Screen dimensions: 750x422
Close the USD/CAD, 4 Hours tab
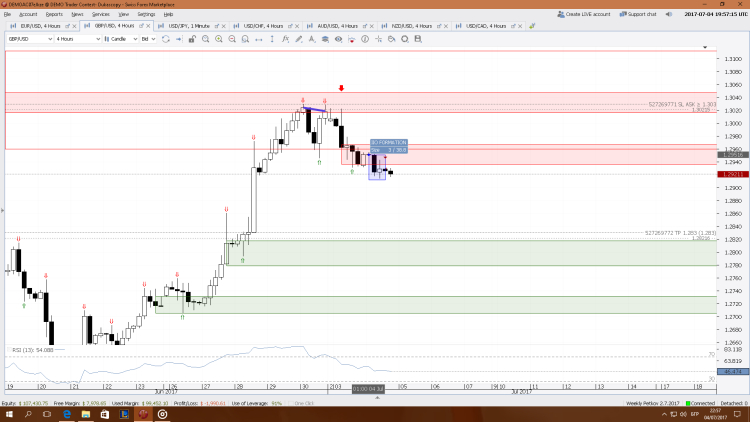tap(520, 26)
